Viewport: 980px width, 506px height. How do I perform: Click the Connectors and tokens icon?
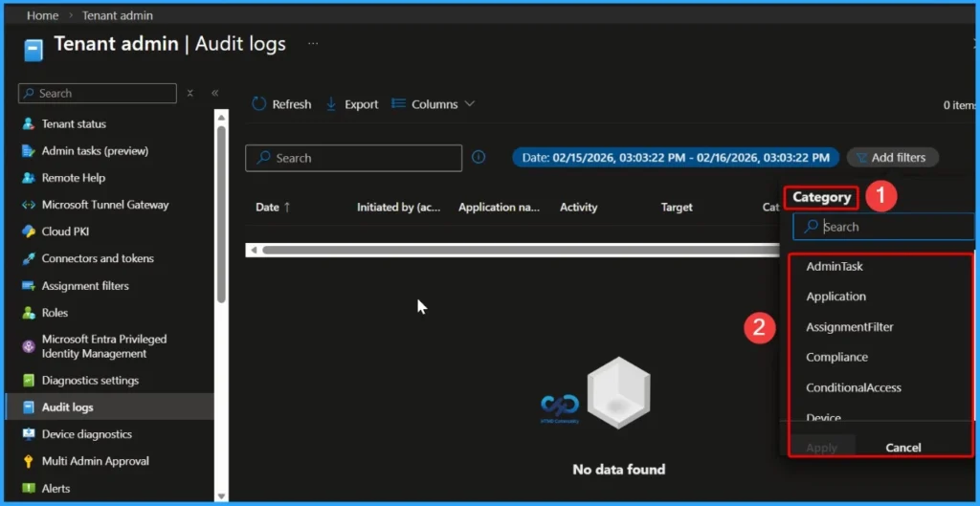[28, 258]
